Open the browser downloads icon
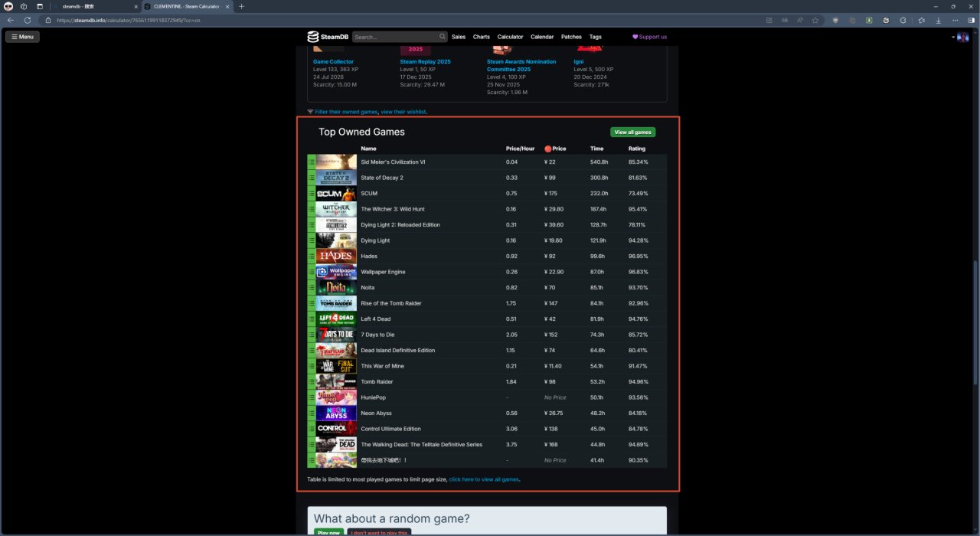The height and width of the screenshot is (536, 980). (938, 20)
